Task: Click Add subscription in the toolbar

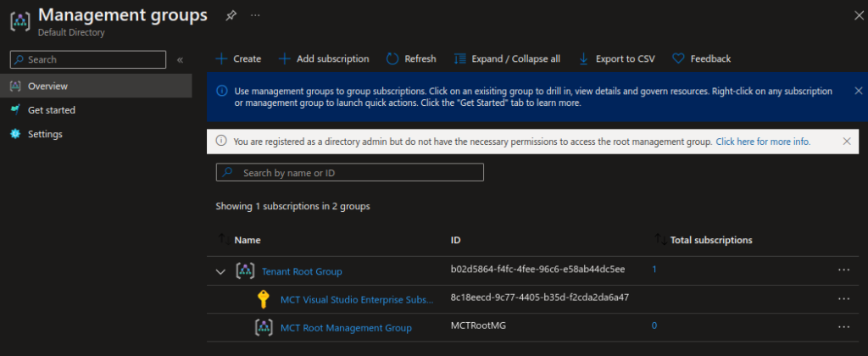Action: point(323,58)
